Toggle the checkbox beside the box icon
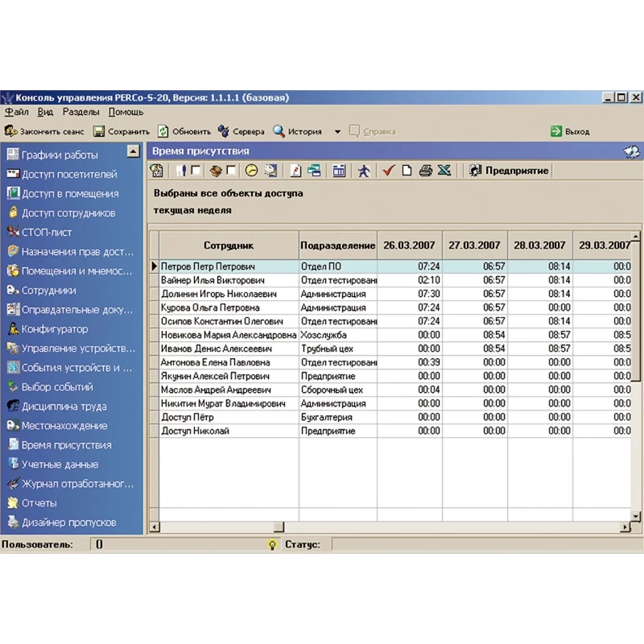This screenshot has height=644, width=644. tap(232, 171)
